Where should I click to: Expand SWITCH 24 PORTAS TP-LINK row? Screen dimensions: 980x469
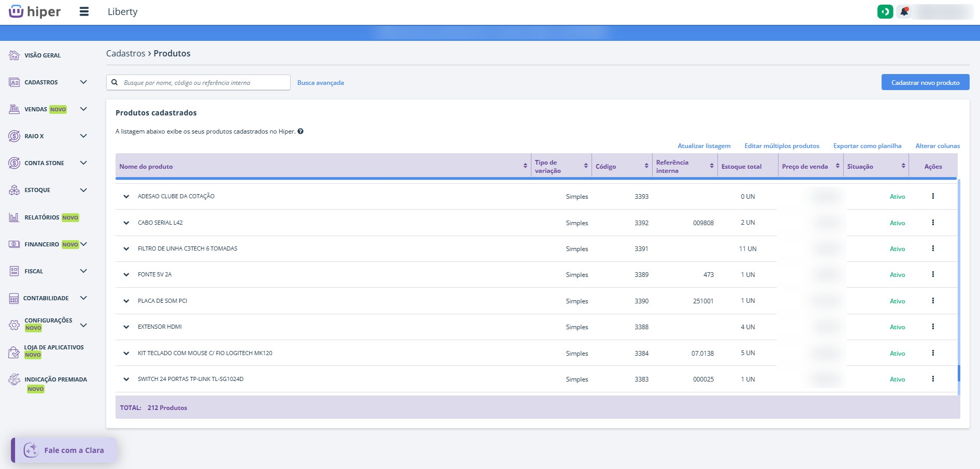(126, 379)
